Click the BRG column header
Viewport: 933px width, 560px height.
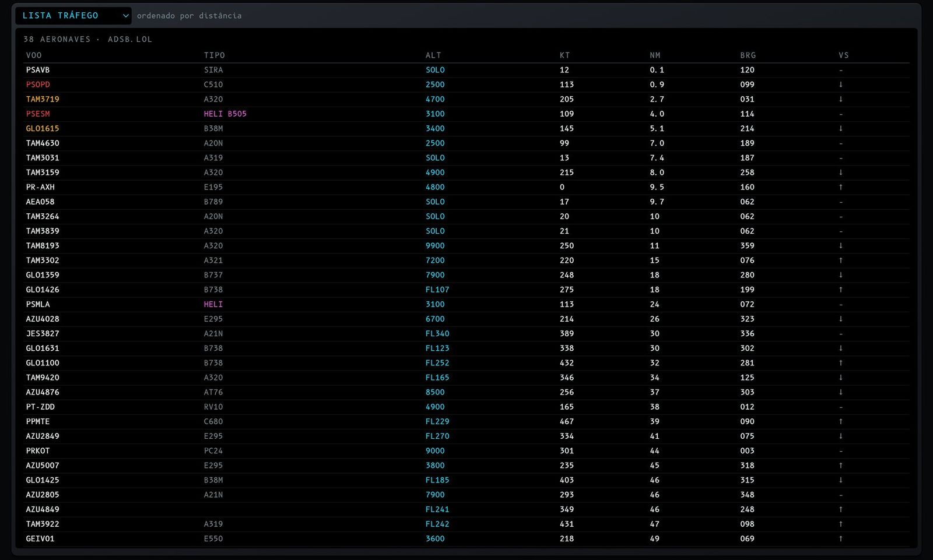[748, 55]
